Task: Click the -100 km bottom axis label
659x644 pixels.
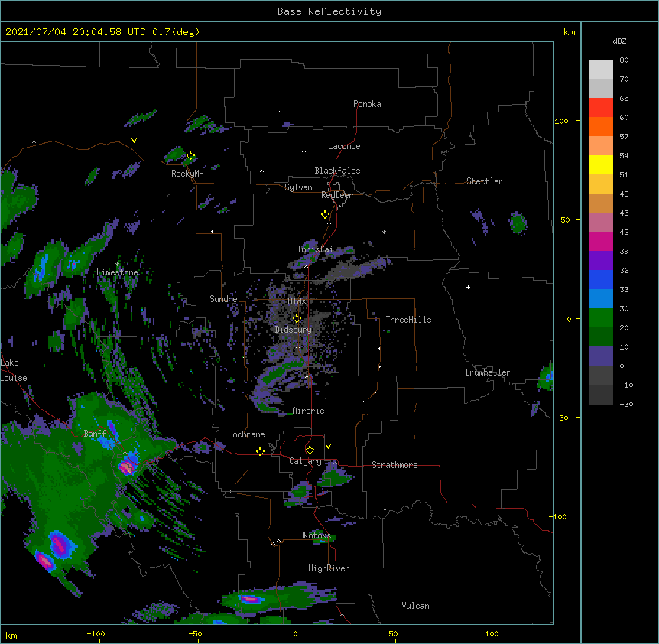Action: click(x=96, y=633)
